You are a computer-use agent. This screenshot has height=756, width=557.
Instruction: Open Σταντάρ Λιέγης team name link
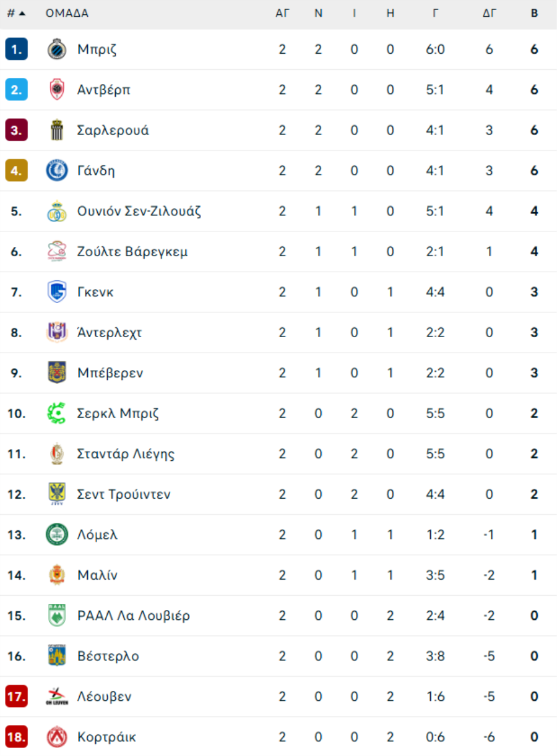pyautogui.click(x=126, y=454)
